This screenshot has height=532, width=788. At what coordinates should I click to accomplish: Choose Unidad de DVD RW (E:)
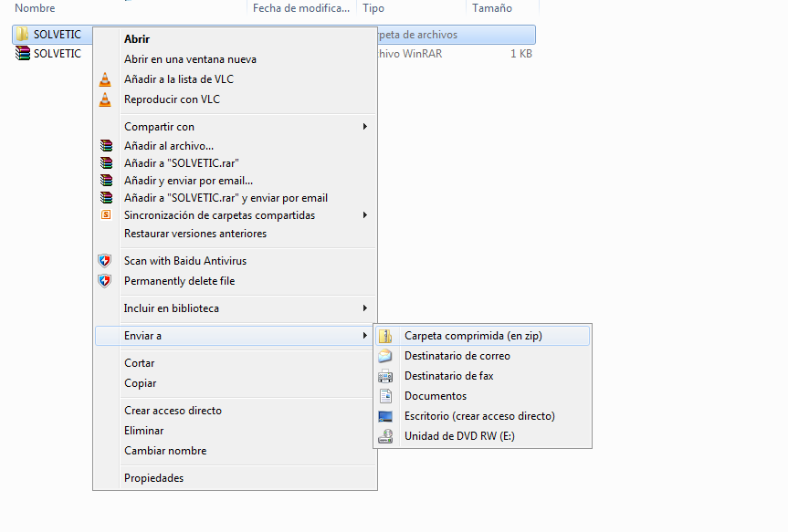pyautogui.click(x=482, y=436)
